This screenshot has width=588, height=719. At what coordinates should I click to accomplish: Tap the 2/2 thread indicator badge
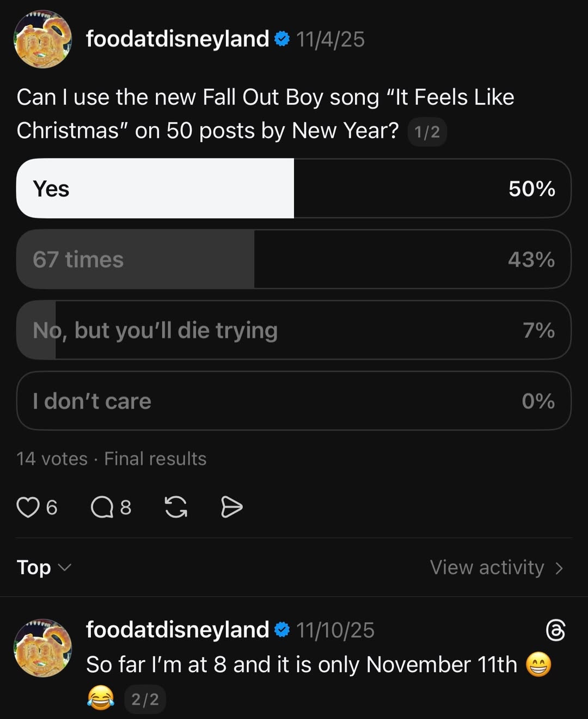[x=145, y=699]
